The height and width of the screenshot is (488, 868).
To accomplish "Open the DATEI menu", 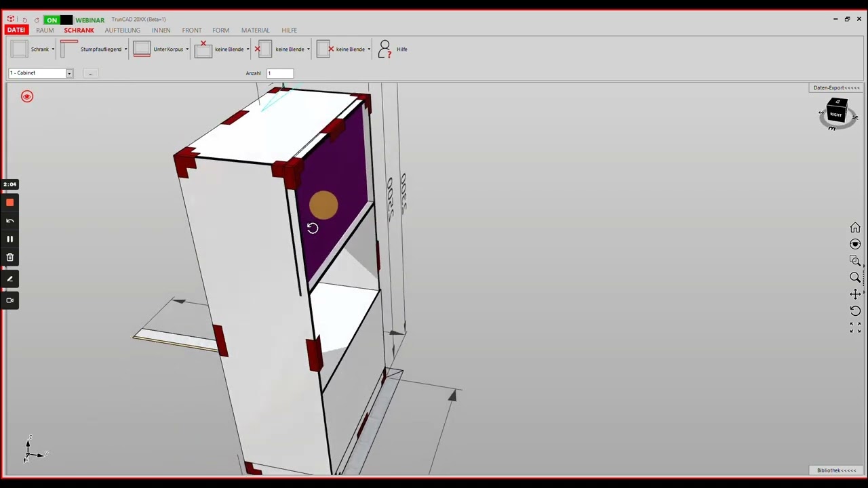I will (16, 30).
